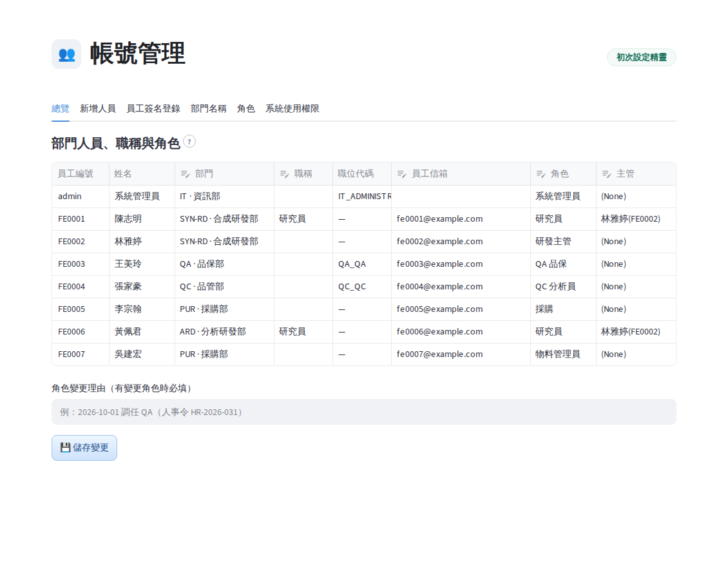Open the 員工簽名登錄 tab
Viewport: 728px width, 580px height.
154,109
